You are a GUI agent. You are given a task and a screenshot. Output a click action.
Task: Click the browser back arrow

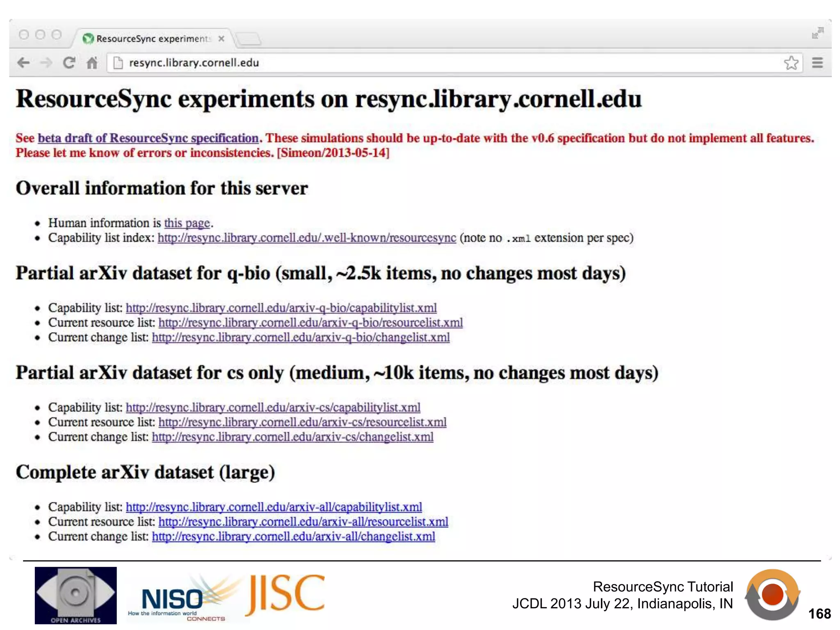point(24,63)
